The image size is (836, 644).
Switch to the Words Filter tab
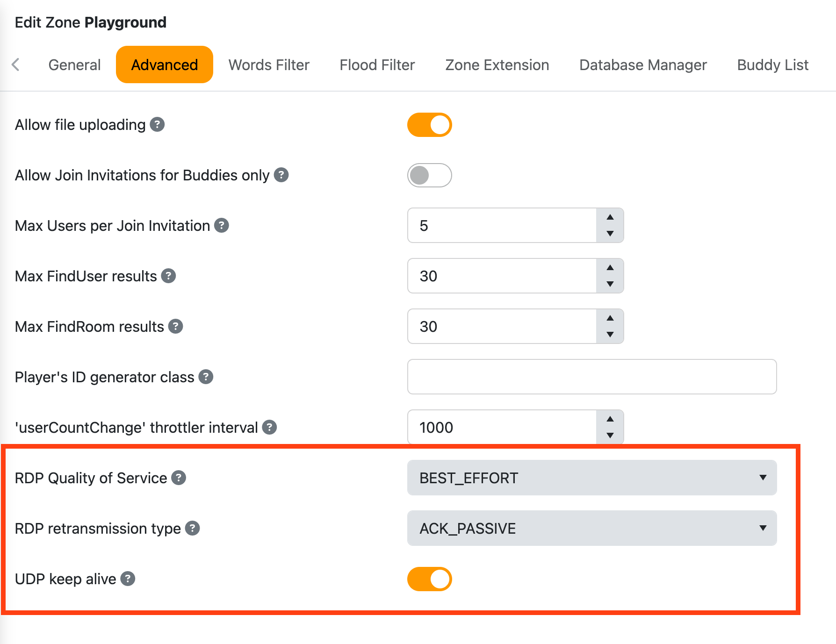[268, 64]
